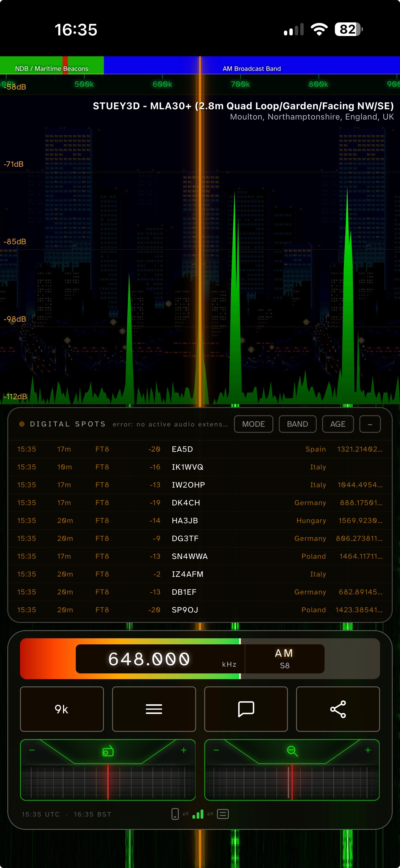Open the hamburger menu button
Image resolution: width=400 pixels, height=868 pixels.
coord(154,709)
